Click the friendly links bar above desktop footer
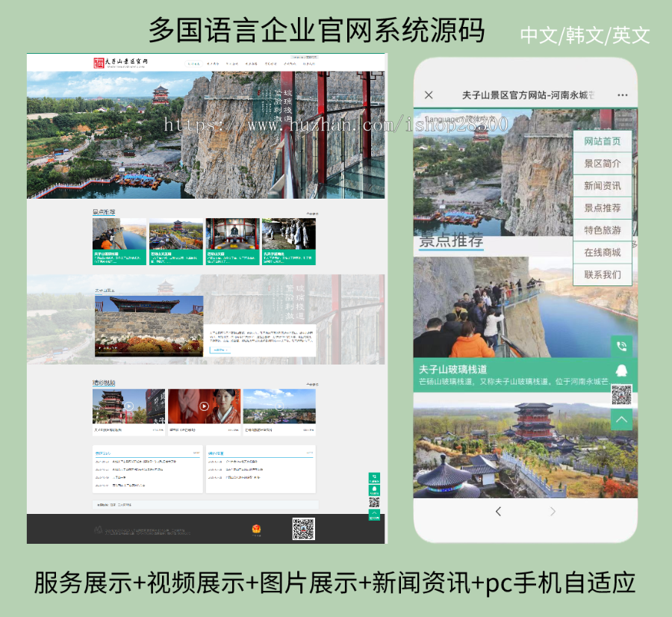 coord(205,505)
